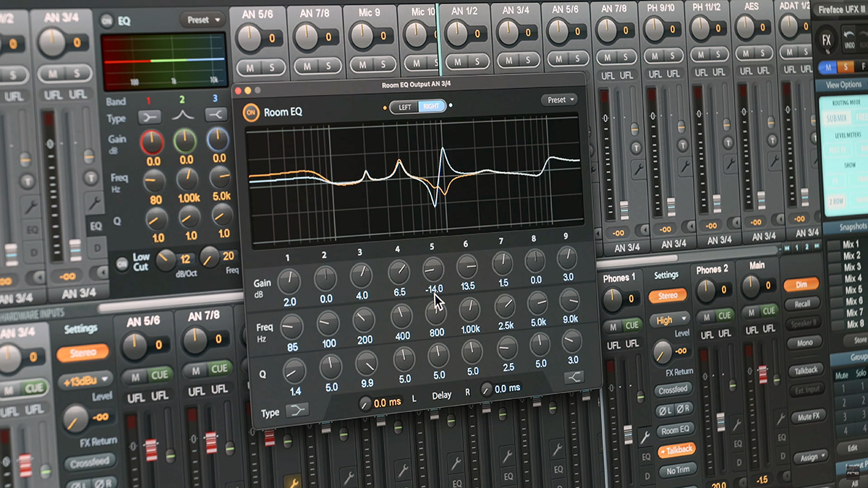Open the High level dropdown under Settings
The width and height of the screenshot is (868, 488).
click(x=670, y=320)
